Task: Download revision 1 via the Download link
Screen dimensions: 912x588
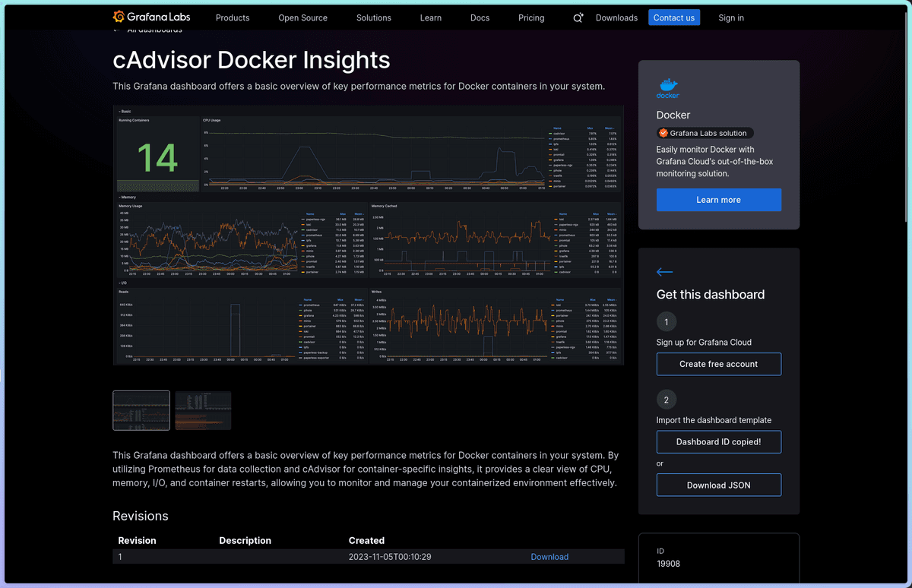Action: [549, 557]
